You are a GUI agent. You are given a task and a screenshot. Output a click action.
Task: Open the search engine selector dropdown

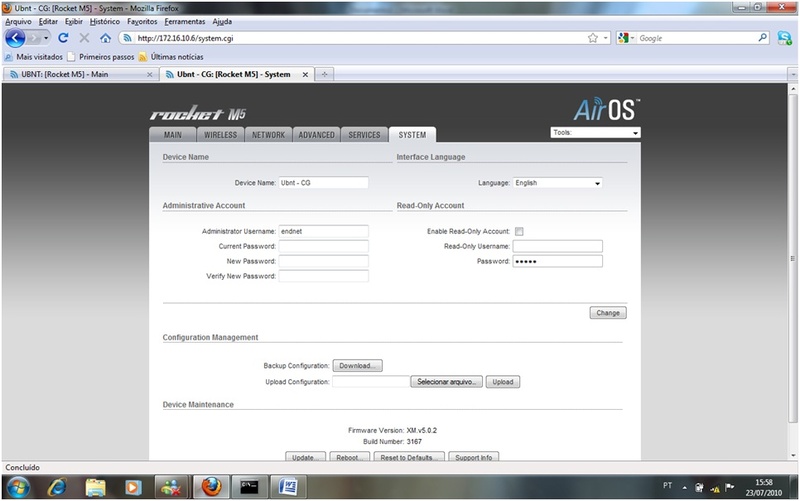[626, 38]
